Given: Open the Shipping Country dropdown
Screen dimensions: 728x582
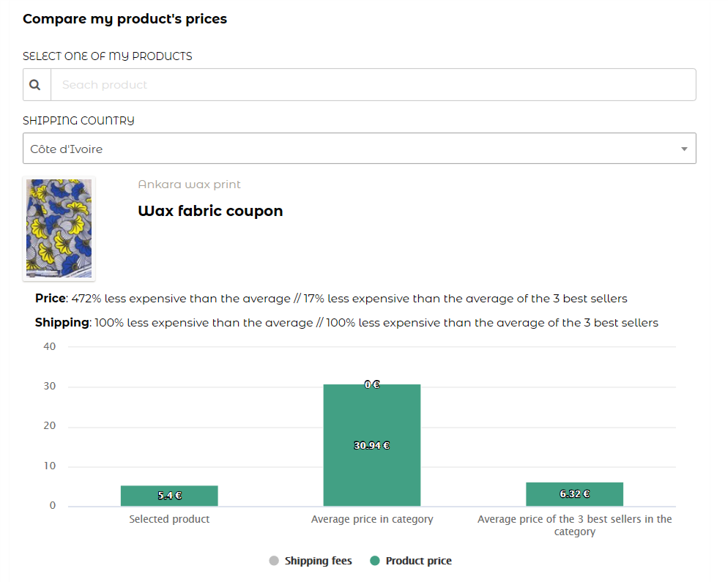Looking at the screenshot, I should pyautogui.click(x=359, y=149).
